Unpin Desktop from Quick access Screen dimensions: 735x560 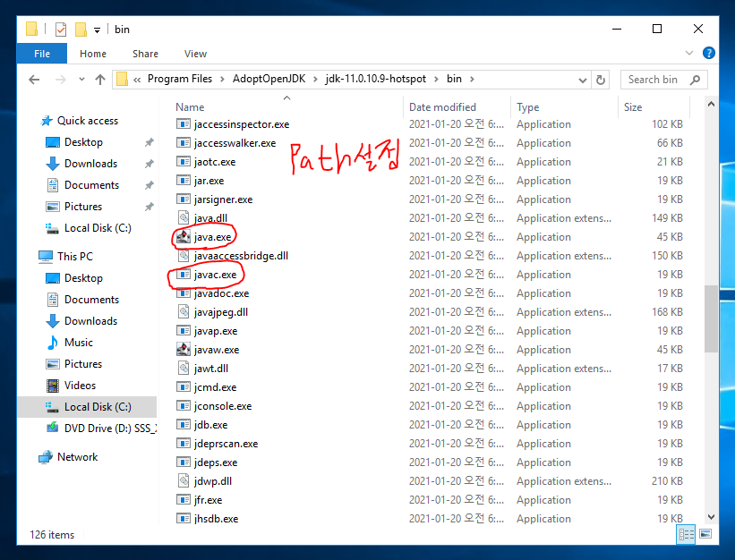point(150,142)
